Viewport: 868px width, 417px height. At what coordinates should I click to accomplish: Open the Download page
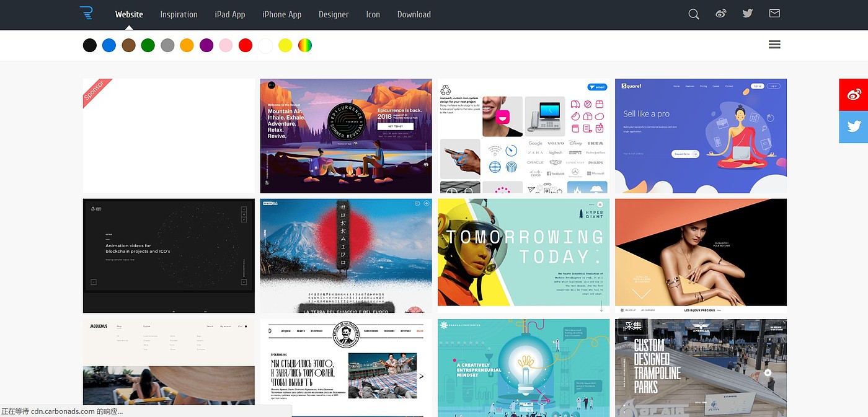(x=414, y=14)
